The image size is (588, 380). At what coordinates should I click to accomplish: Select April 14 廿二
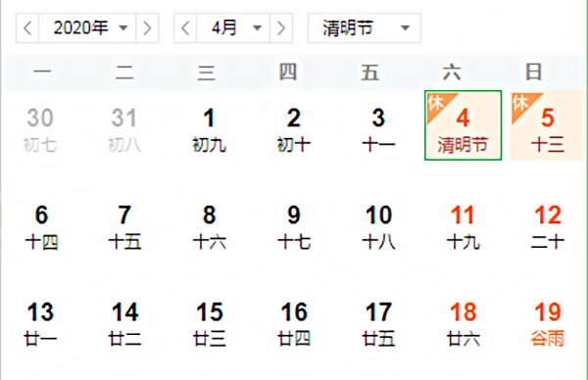124,324
